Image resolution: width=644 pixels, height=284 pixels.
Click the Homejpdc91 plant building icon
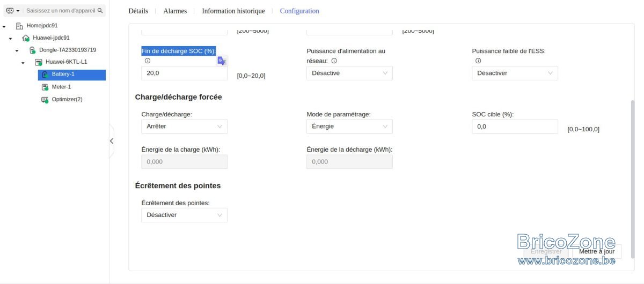(x=19, y=26)
